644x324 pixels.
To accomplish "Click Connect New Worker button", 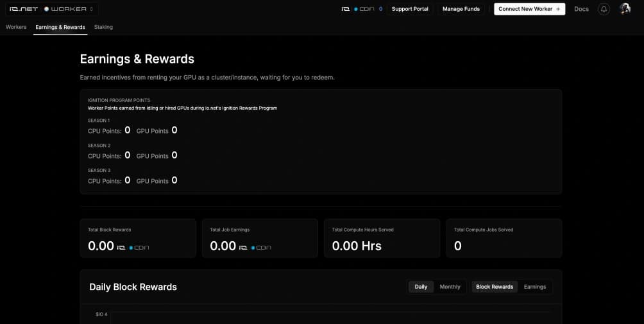I will coord(529,9).
